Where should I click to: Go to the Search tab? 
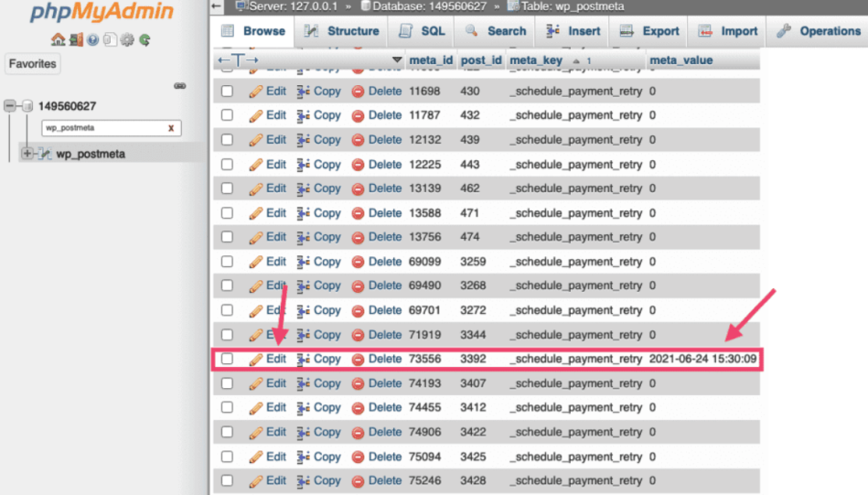[496, 31]
